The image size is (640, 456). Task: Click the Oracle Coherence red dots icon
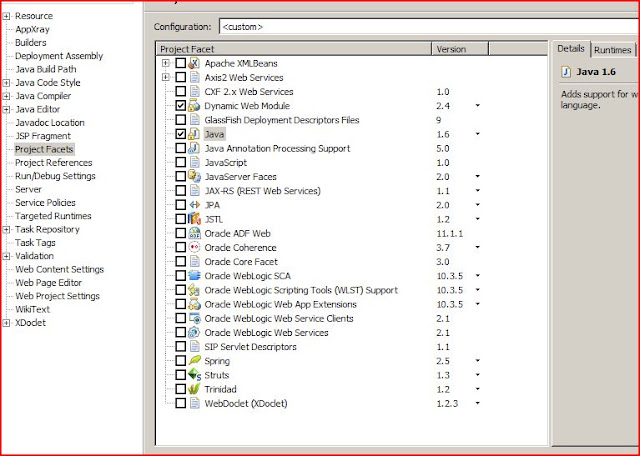[x=194, y=247]
